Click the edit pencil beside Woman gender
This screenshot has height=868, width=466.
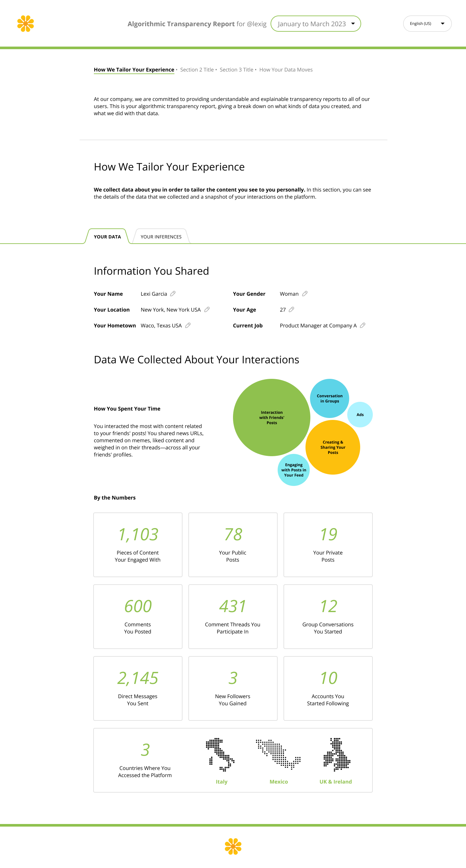[x=305, y=293]
